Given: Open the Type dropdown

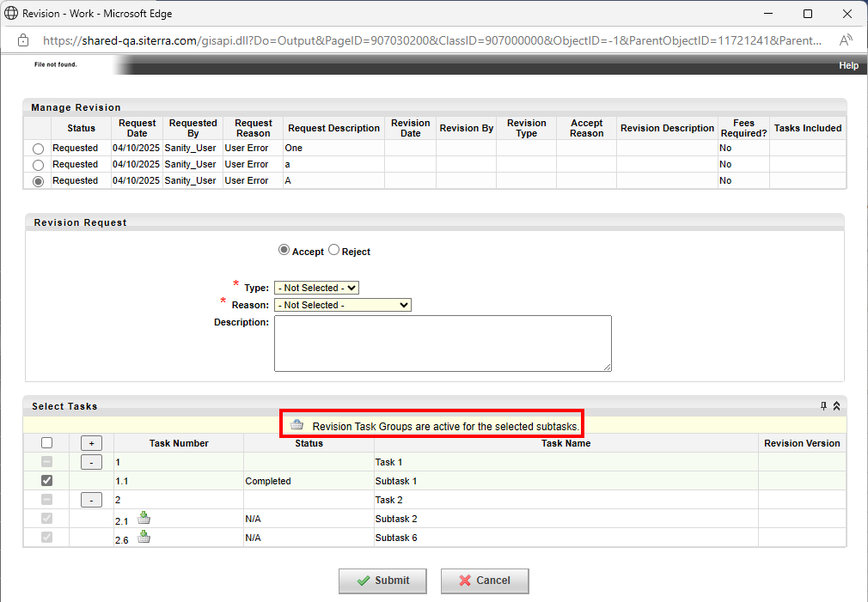Looking at the screenshot, I should click(x=316, y=288).
